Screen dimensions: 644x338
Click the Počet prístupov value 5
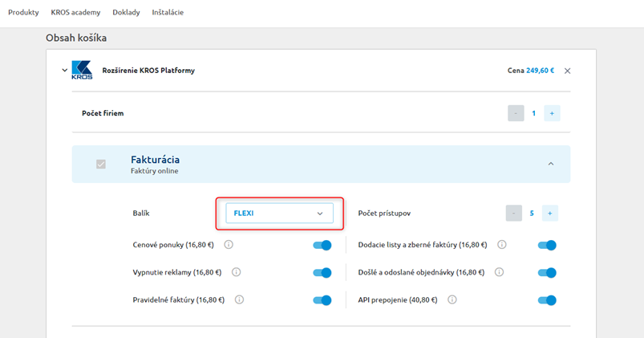[532, 213]
